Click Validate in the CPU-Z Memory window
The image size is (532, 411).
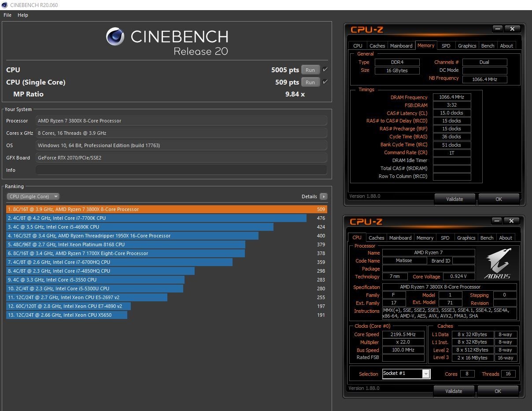(x=454, y=199)
